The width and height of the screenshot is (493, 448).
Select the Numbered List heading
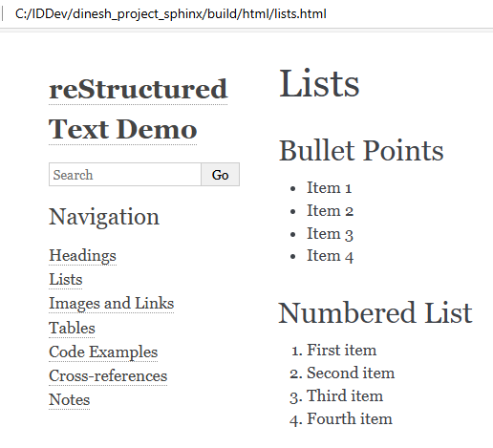pos(375,312)
